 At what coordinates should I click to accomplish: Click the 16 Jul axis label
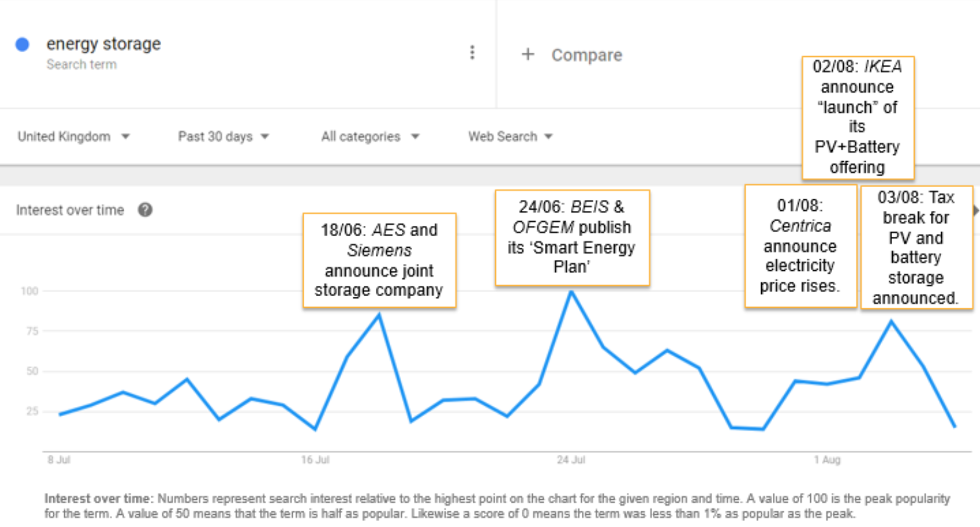[315, 460]
